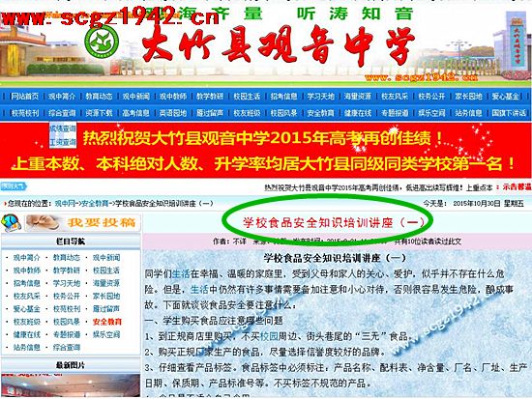Click the 最新图片 photo thumbnail

pyautogui.click(x=71, y=385)
